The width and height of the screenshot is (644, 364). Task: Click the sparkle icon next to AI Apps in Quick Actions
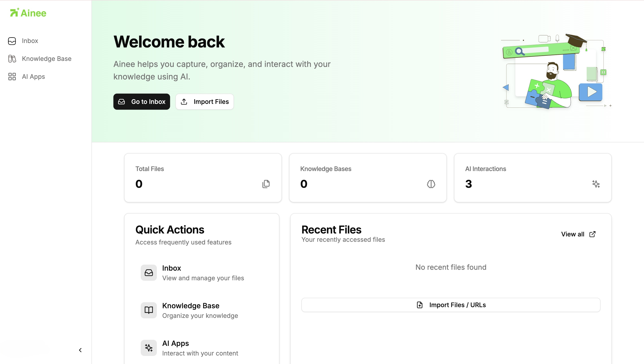tap(149, 348)
